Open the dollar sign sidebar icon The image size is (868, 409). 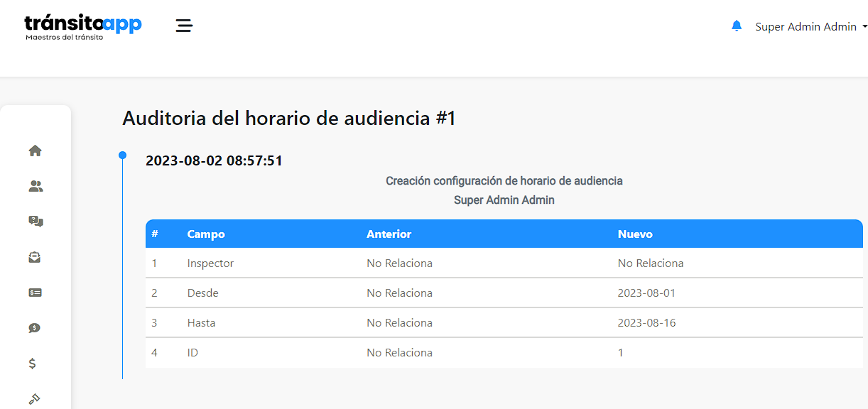[32, 364]
